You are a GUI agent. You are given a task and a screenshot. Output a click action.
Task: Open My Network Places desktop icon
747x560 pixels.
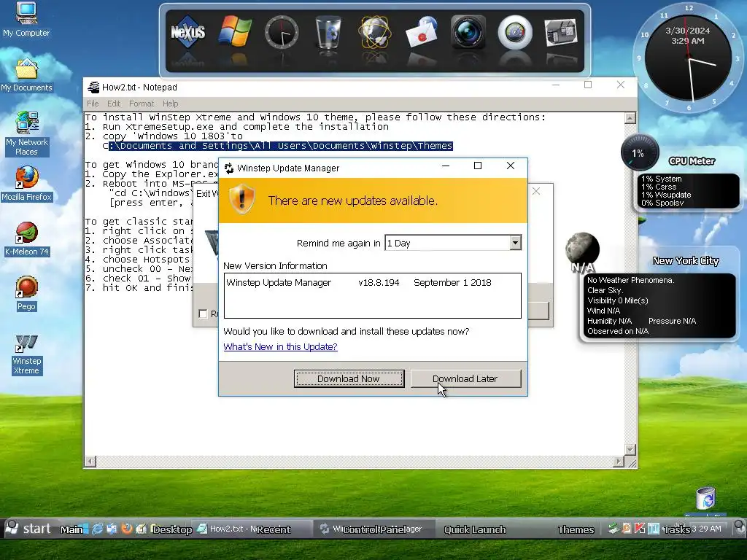click(26, 134)
